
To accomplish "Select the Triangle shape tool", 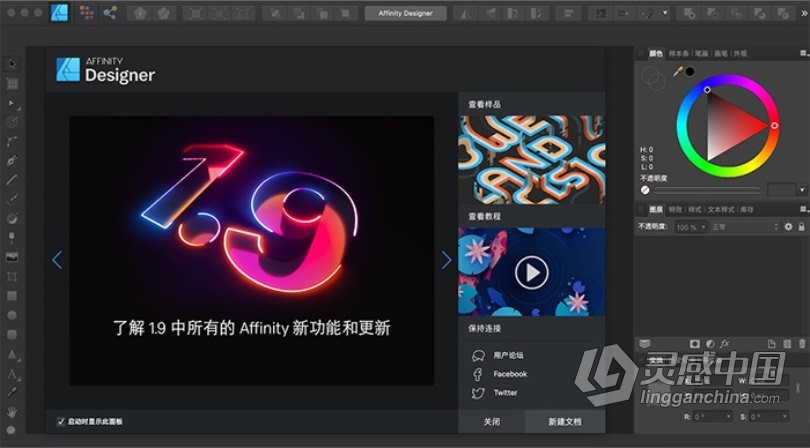I will coord(12,354).
